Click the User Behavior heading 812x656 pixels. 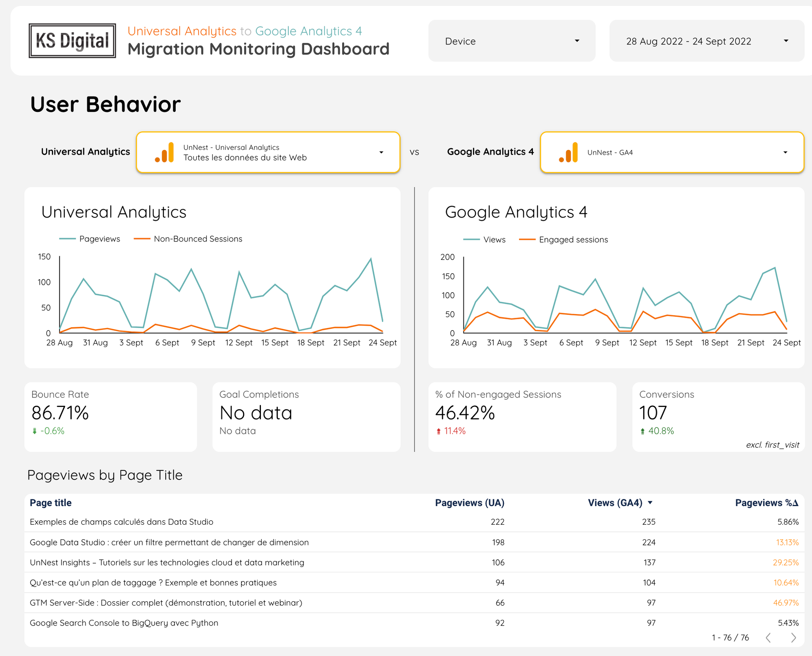coord(105,104)
